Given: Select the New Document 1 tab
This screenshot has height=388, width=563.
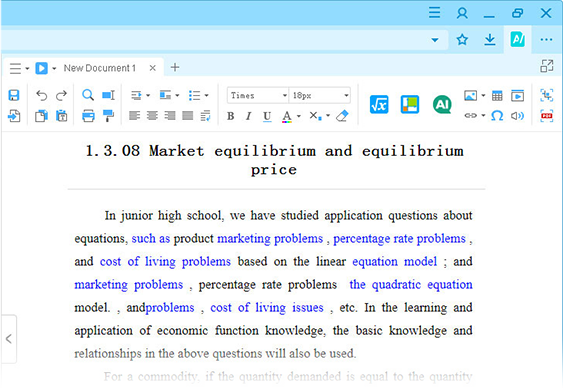Looking at the screenshot, I should 100,68.
